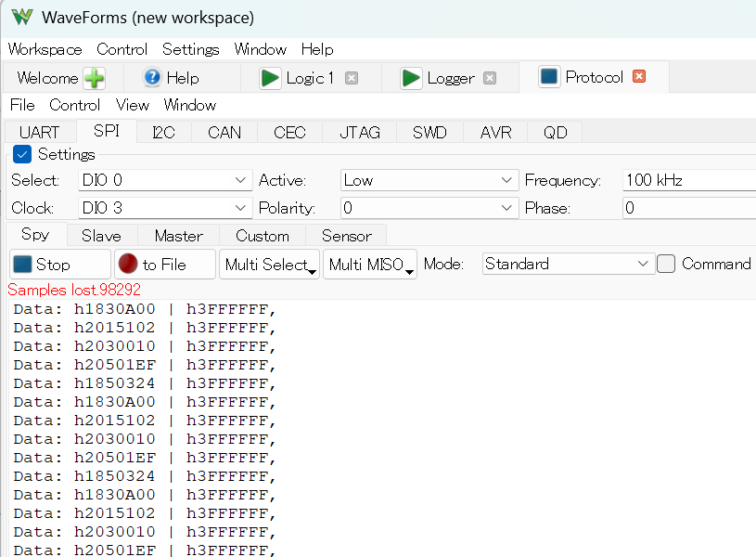Screen dimensions: 756x557
Task: Switch to the Custom sub-tab
Action: (263, 236)
